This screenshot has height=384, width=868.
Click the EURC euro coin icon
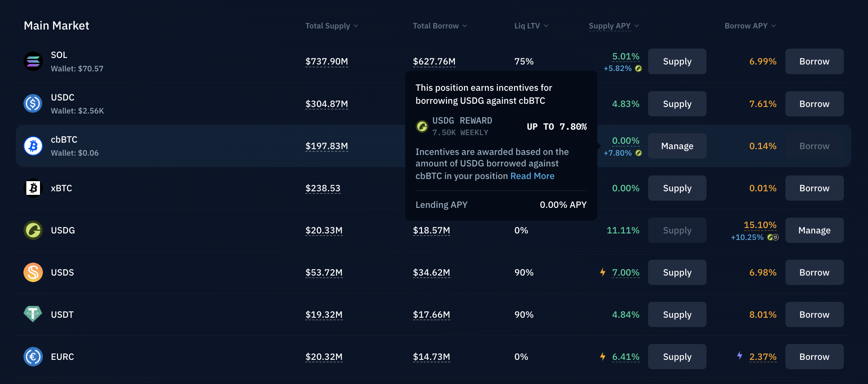(x=33, y=357)
